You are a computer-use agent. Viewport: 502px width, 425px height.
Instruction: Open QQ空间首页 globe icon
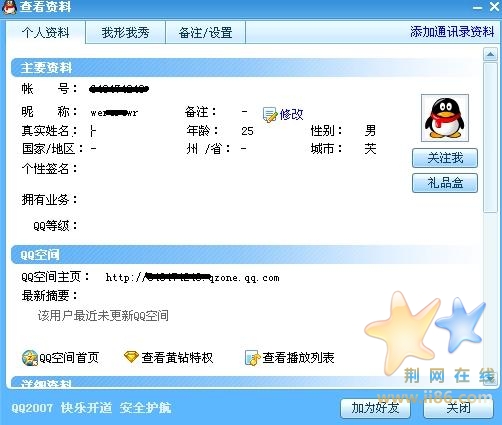click(30, 358)
